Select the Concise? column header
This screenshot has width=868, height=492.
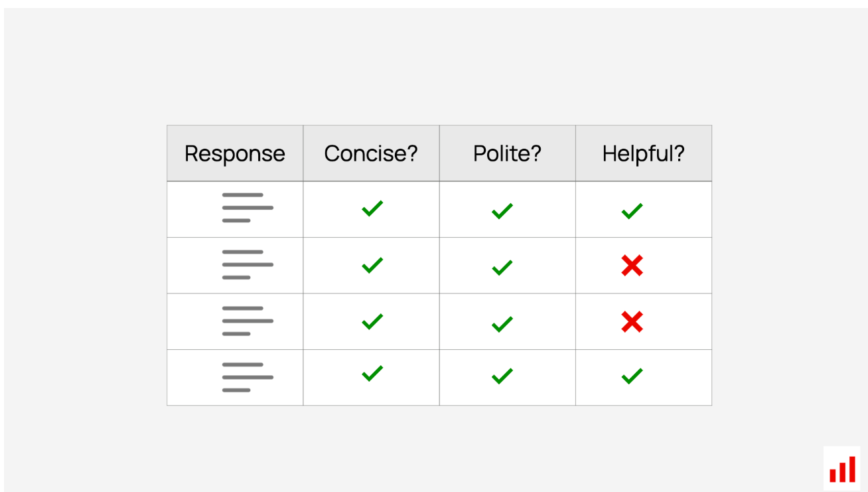click(371, 153)
